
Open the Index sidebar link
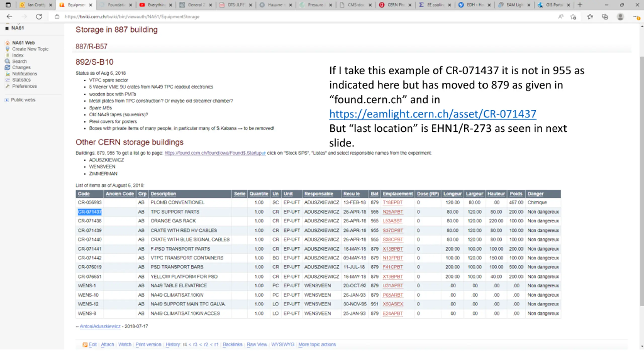click(x=18, y=55)
